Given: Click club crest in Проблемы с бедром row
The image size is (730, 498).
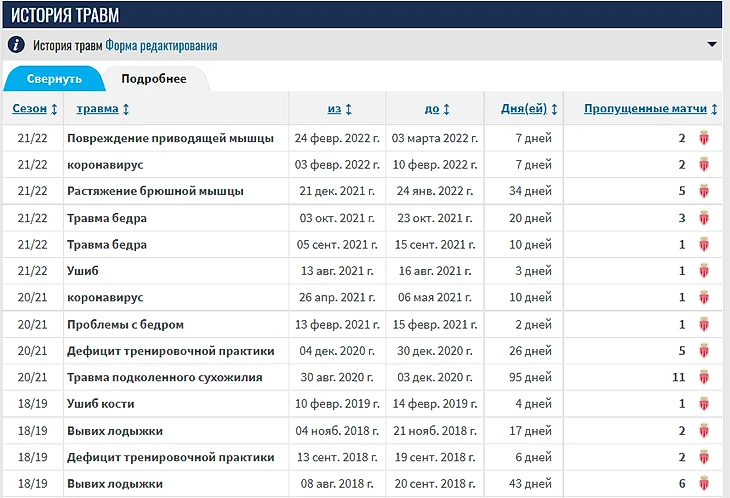Looking at the screenshot, I should tap(703, 324).
